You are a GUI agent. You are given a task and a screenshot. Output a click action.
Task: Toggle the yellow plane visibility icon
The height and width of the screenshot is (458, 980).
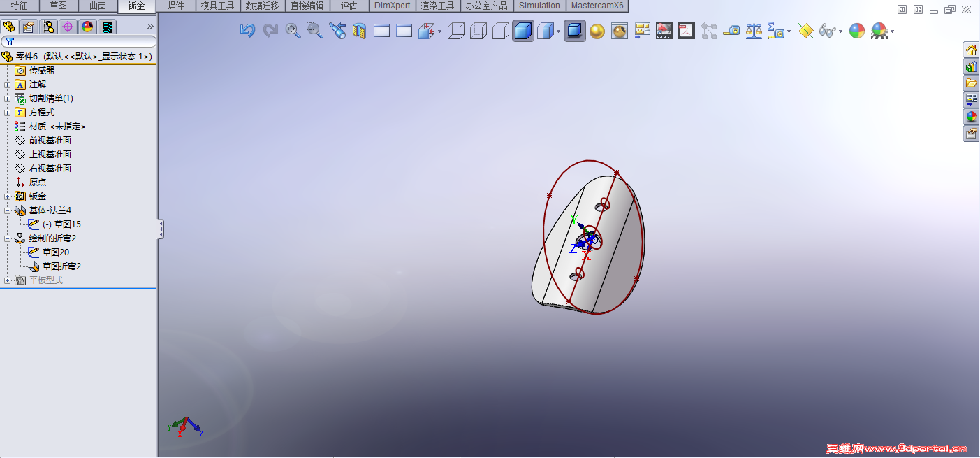pos(805,31)
